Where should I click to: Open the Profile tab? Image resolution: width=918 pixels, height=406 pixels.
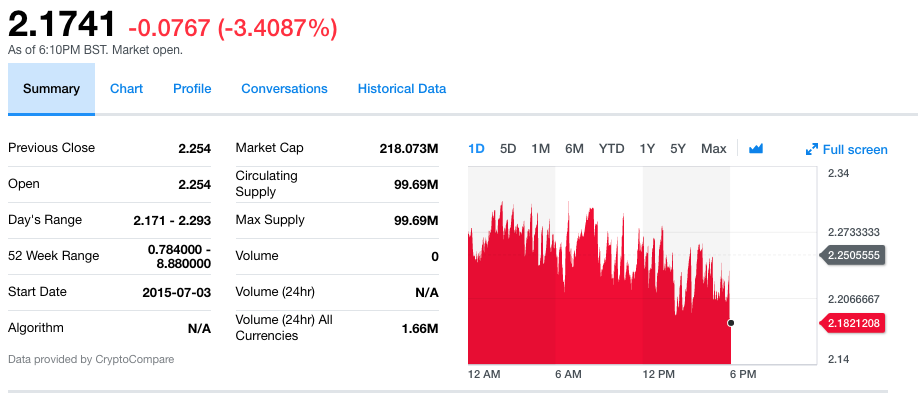point(192,89)
